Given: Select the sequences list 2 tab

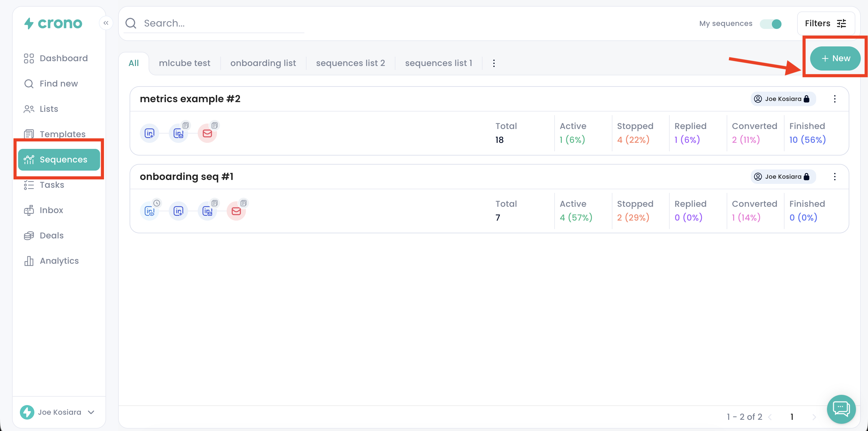Looking at the screenshot, I should [x=350, y=63].
